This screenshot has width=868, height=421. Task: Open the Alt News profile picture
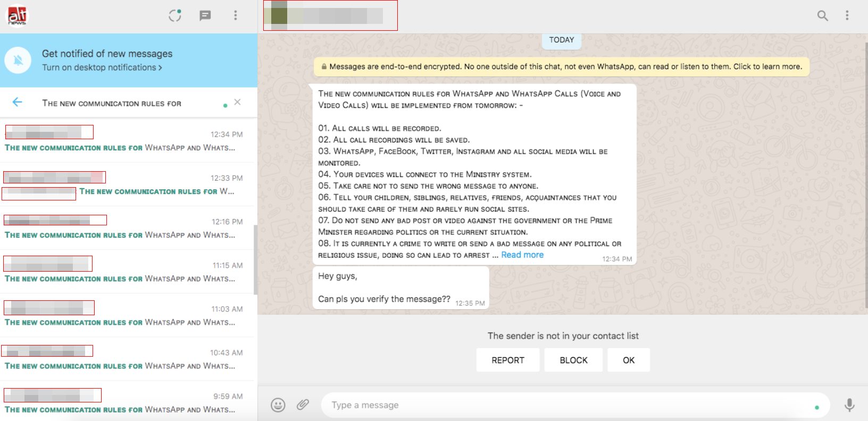[x=16, y=15]
